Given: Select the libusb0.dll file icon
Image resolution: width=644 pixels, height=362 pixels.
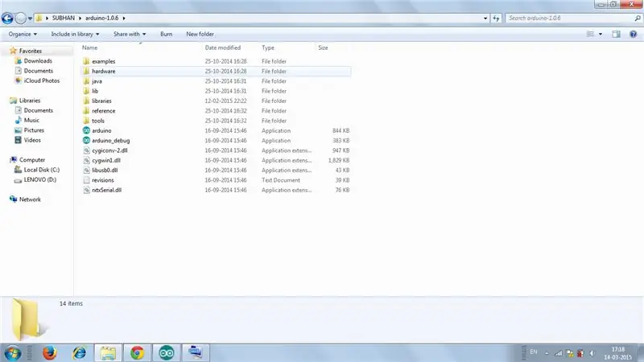Looking at the screenshot, I should coord(86,170).
